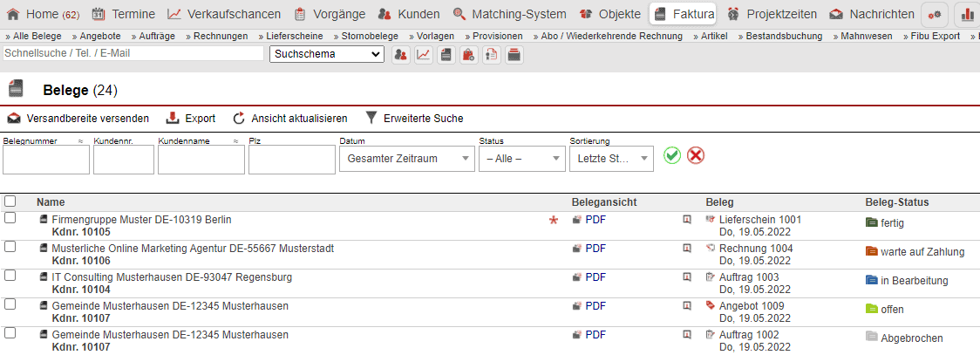The height and width of the screenshot is (355, 980).
Task: Open the Suchschema dropdown
Action: coord(327,54)
